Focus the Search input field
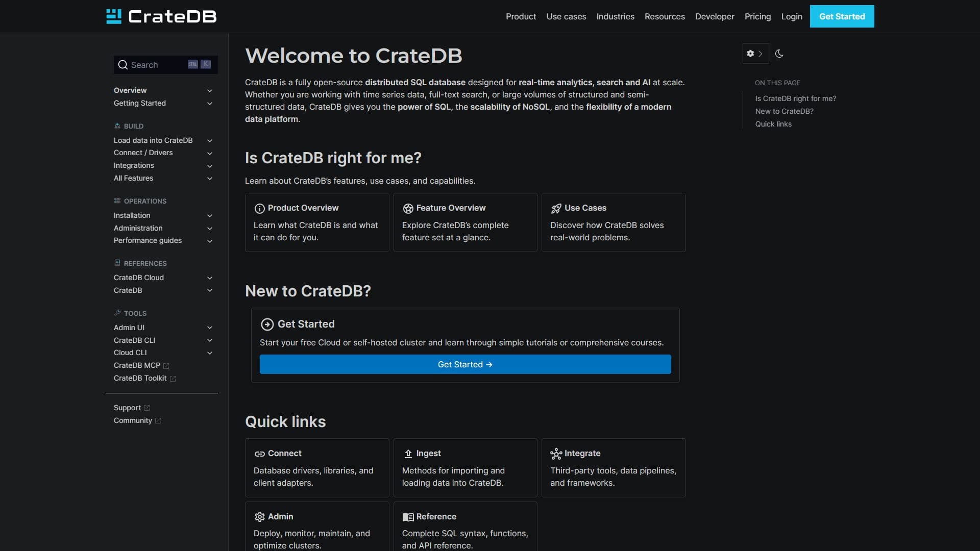The width and height of the screenshot is (980, 551). pyautogui.click(x=165, y=65)
